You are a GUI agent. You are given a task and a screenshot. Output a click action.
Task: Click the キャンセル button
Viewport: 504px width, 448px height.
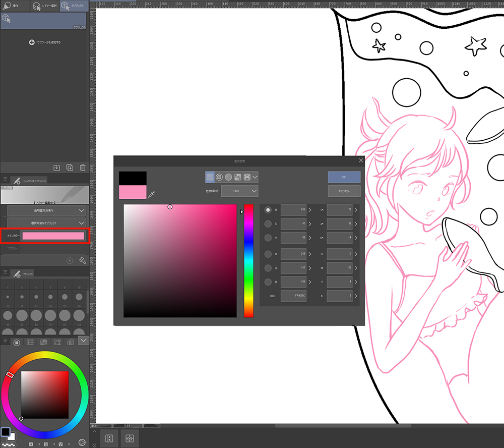tap(344, 191)
